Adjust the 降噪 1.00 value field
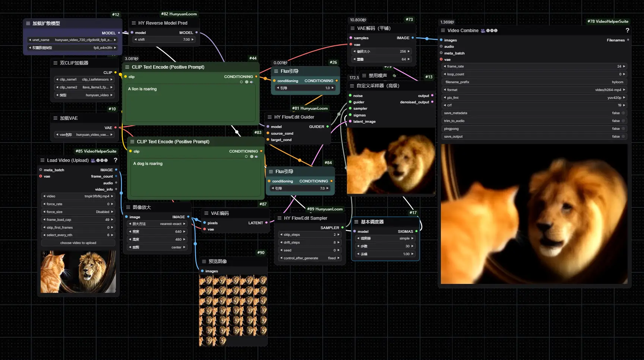 click(x=385, y=254)
